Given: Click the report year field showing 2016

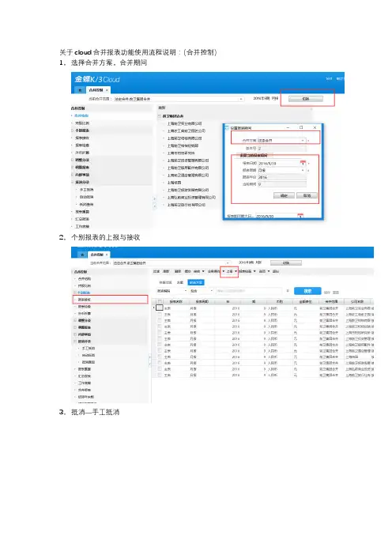Looking at the screenshot, I should click(x=281, y=177).
